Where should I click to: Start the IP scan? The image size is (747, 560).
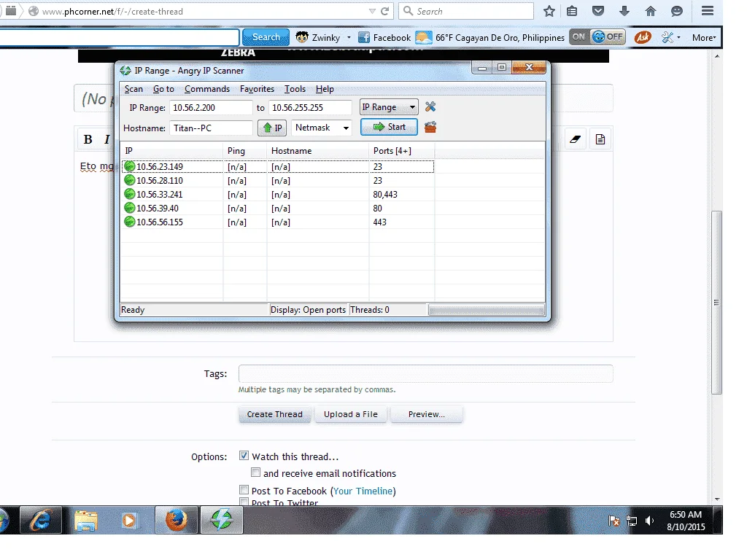click(x=389, y=127)
